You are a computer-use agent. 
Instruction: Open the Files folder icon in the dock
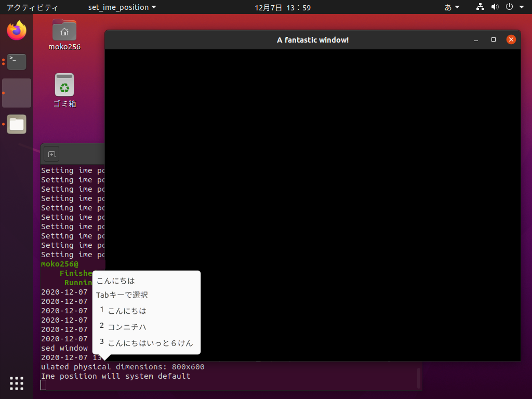[x=16, y=124]
